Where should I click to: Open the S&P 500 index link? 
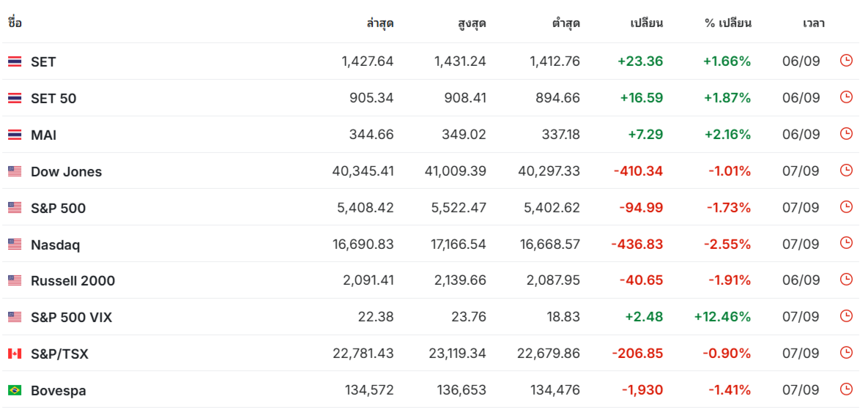(x=58, y=208)
